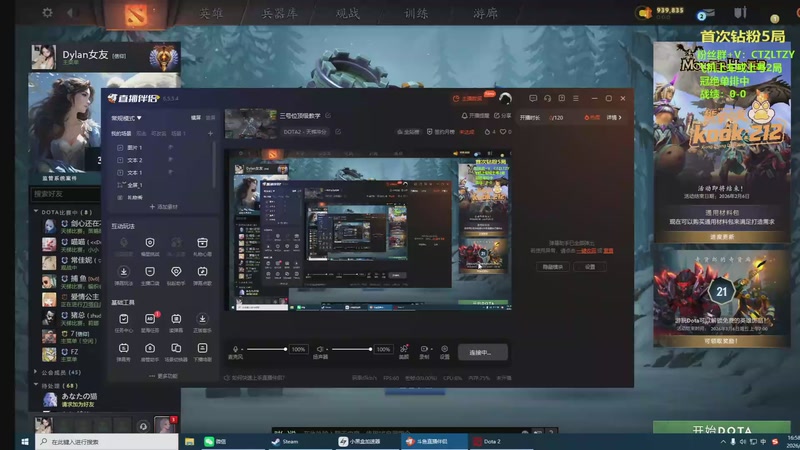Open 房管助手 room manager icon

point(150,348)
